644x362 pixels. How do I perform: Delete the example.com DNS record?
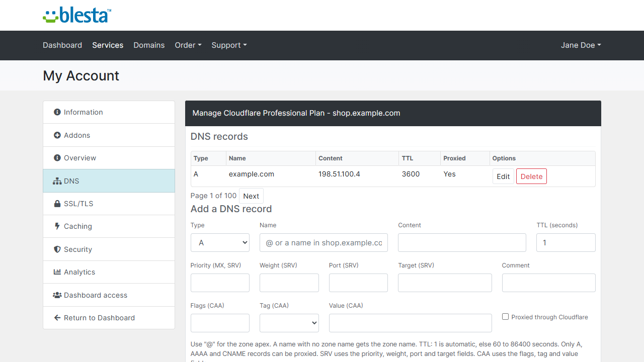pyautogui.click(x=531, y=176)
